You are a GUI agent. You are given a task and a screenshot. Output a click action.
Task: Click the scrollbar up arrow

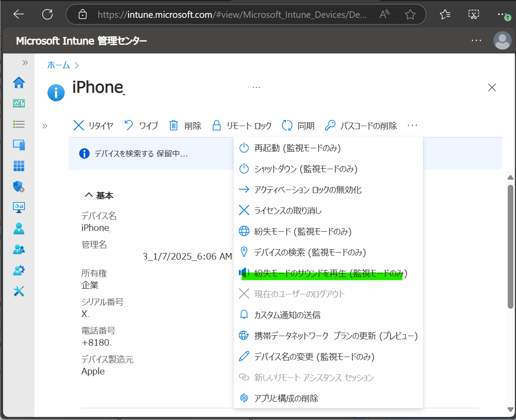click(510, 177)
